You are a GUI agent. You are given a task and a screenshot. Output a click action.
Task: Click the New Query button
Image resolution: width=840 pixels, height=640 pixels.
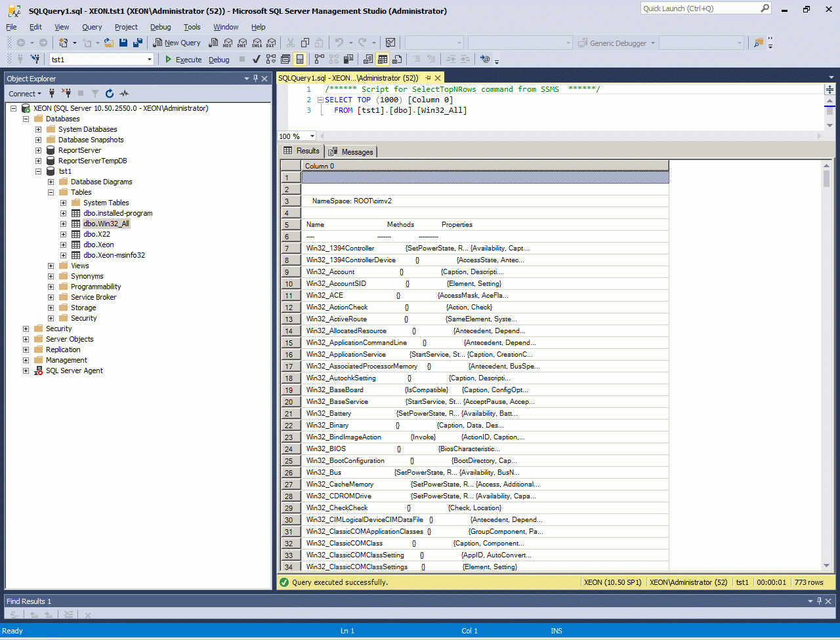click(177, 43)
